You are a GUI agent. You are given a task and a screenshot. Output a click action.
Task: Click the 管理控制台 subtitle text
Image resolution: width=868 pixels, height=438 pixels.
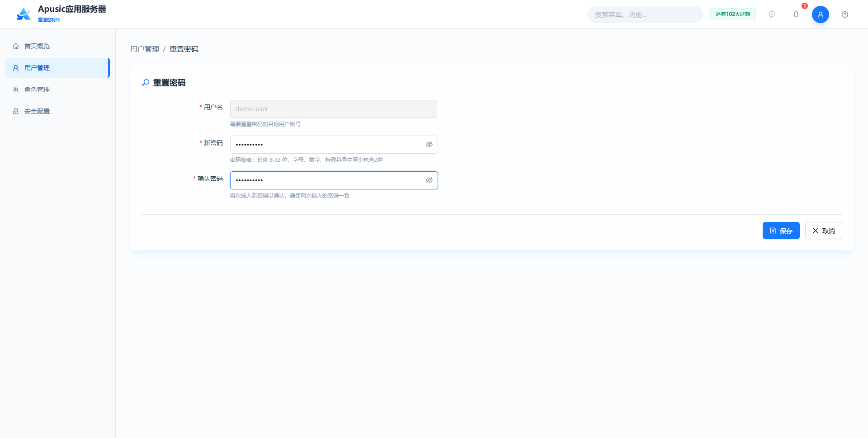[x=49, y=20]
